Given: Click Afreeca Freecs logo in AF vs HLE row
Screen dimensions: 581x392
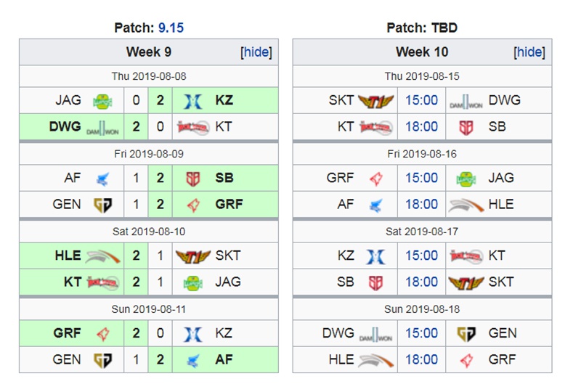Looking at the screenshot, I should (x=375, y=205).
